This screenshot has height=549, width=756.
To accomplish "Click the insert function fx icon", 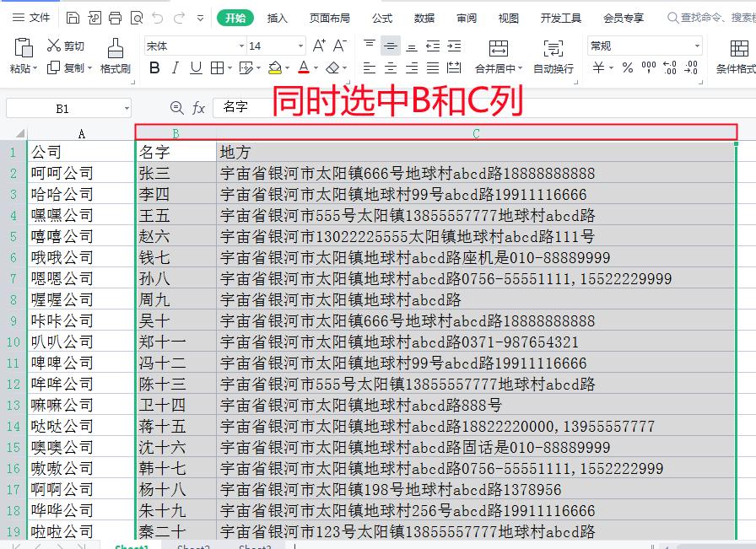I will 197,107.
